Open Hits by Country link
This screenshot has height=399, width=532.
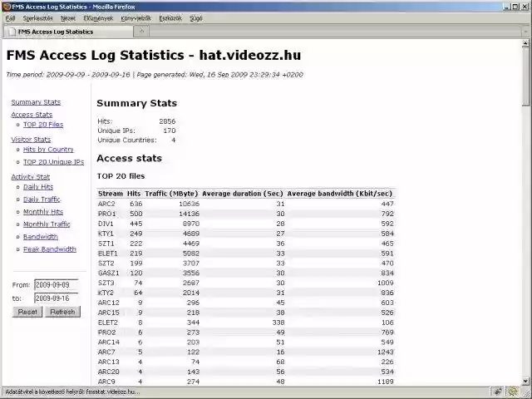click(x=48, y=150)
